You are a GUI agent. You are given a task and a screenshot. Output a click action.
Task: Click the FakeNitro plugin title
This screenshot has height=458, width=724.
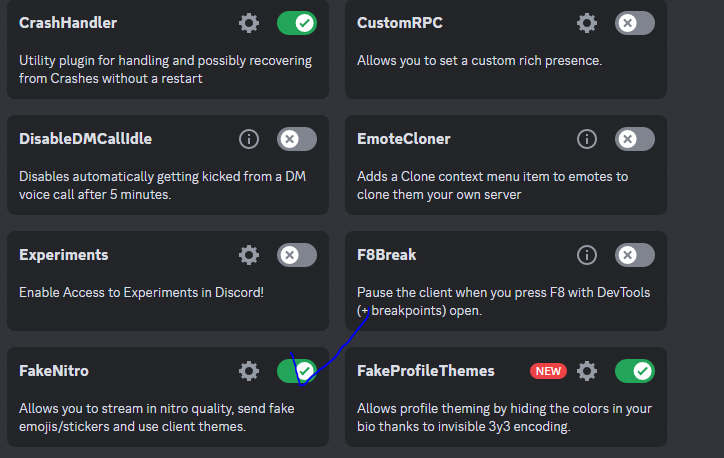54,371
